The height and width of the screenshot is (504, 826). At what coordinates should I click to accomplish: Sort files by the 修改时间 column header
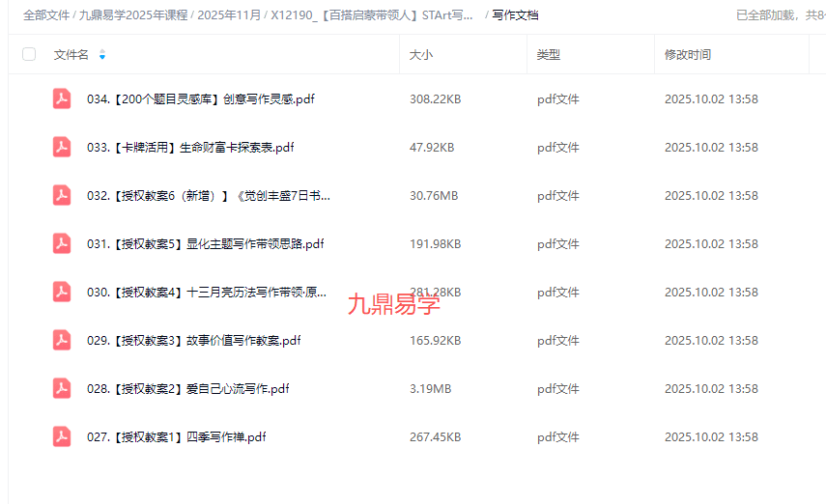[687, 55]
